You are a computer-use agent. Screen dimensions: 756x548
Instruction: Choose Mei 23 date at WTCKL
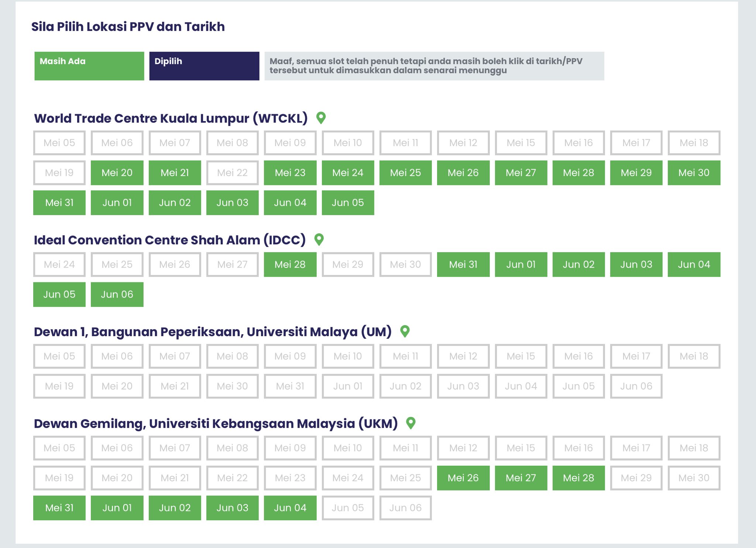[x=290, y=173]
